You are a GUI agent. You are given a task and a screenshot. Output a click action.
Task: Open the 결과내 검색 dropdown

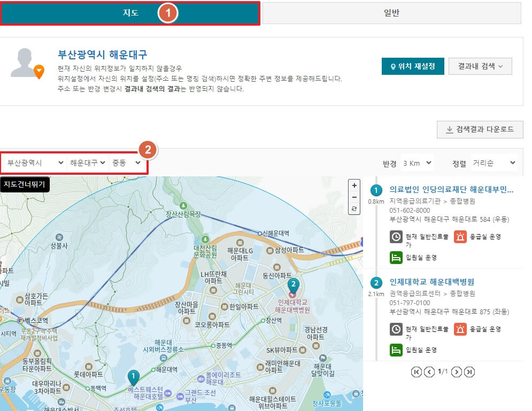480,66
